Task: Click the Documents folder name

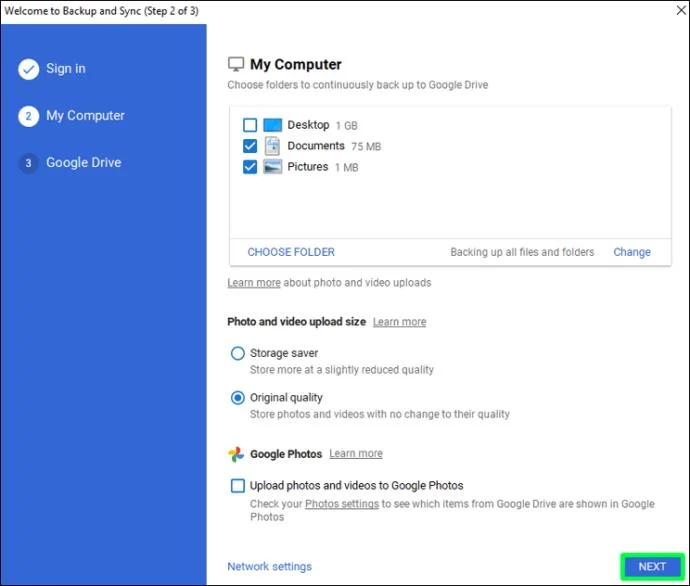Action: 316,146
